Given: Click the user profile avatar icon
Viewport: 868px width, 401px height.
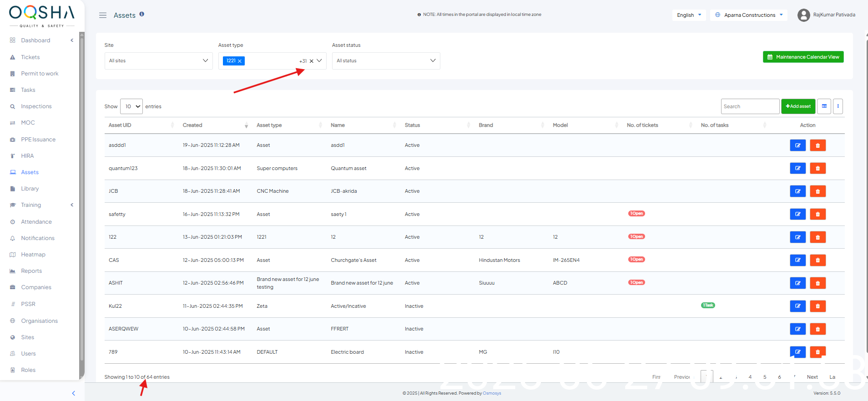Looking at the screenshot, I should [x=803, y=15].
